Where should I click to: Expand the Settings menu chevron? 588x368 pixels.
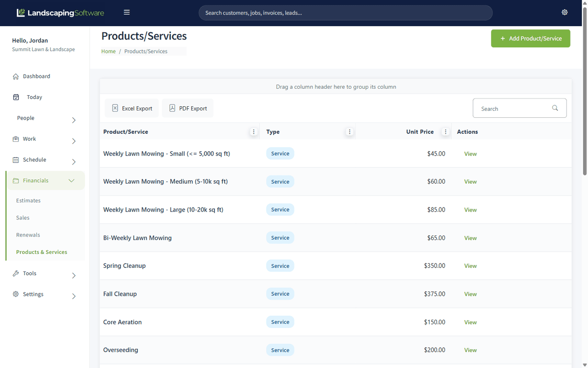(74, 296)
